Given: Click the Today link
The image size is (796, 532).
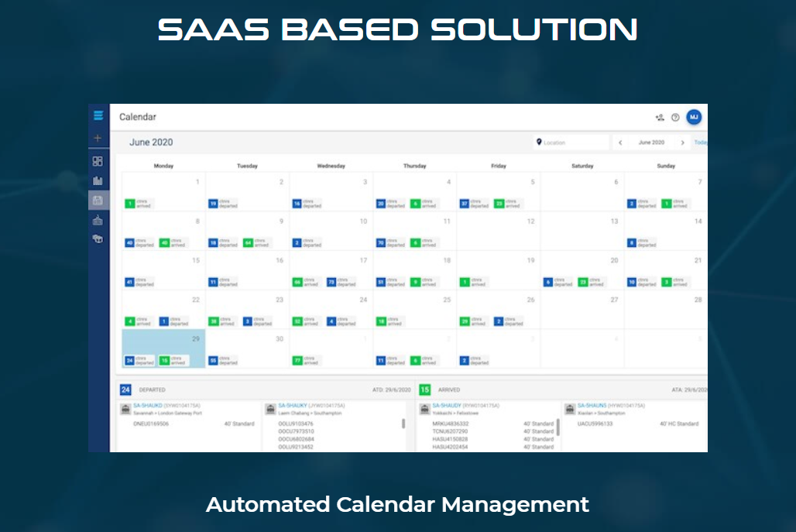Looking at the screenshot, I should pos(701,142).
